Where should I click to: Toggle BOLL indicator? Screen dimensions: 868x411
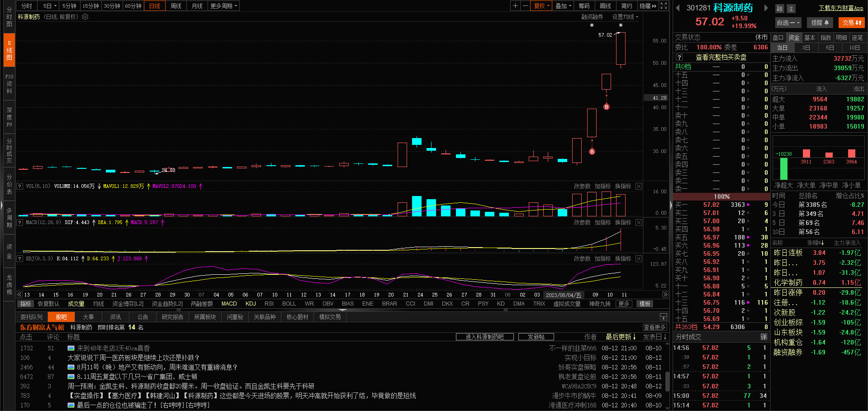[289, 304]
